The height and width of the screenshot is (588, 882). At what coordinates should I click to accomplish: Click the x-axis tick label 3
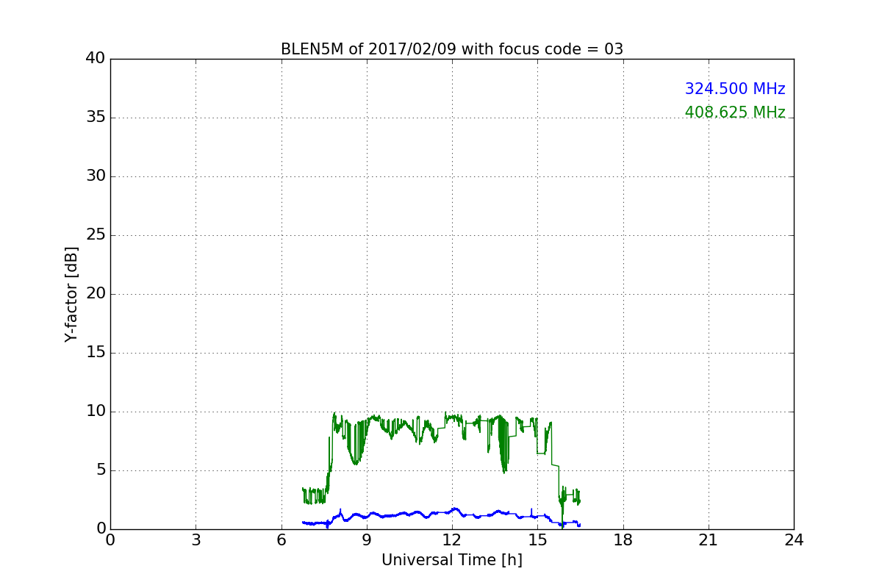coord(196,540)
